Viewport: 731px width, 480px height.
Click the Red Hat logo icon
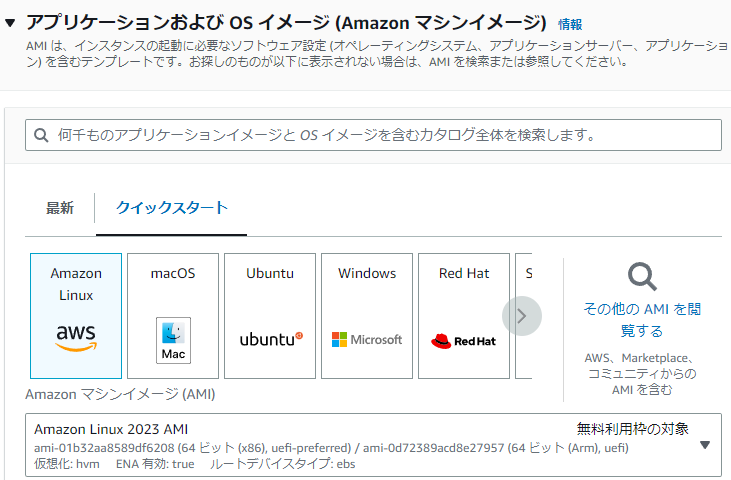click(x=464, y=341)
